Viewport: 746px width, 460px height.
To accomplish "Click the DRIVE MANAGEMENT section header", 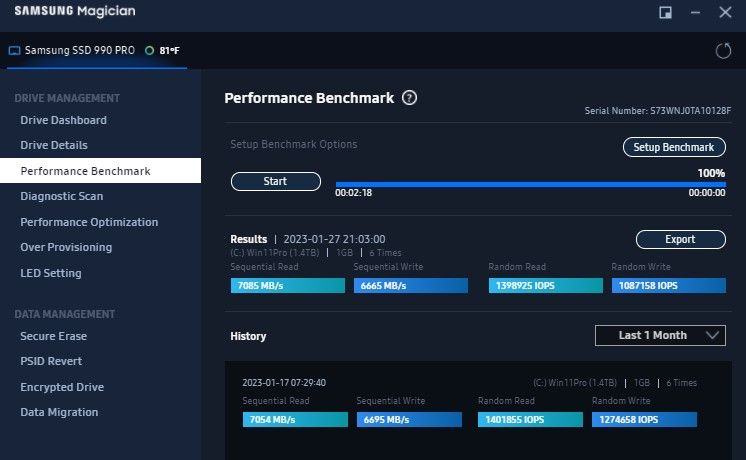I will tap(67, 98).
